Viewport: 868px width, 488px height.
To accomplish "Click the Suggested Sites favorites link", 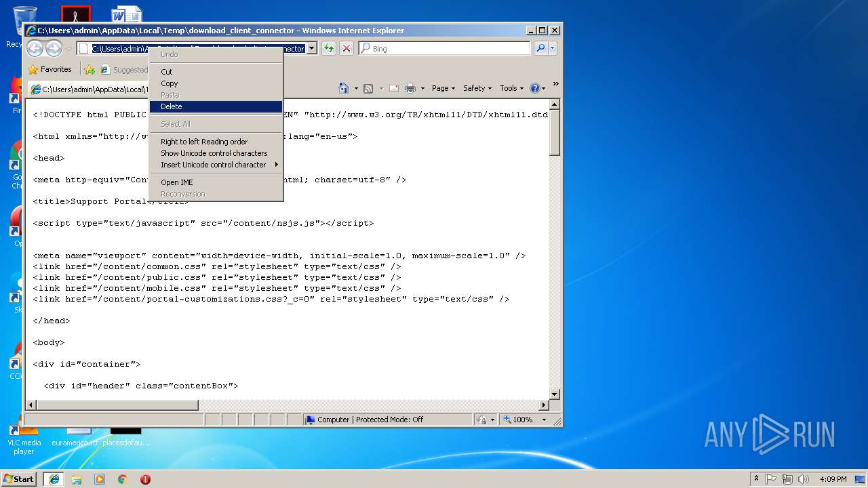I will [124, 69].
